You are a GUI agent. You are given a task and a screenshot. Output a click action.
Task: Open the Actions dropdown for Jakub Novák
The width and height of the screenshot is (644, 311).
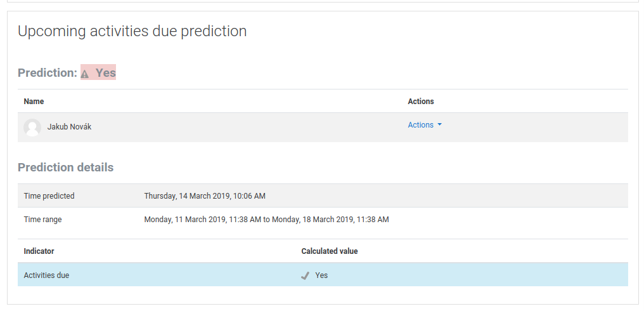[x=425, y=124]
